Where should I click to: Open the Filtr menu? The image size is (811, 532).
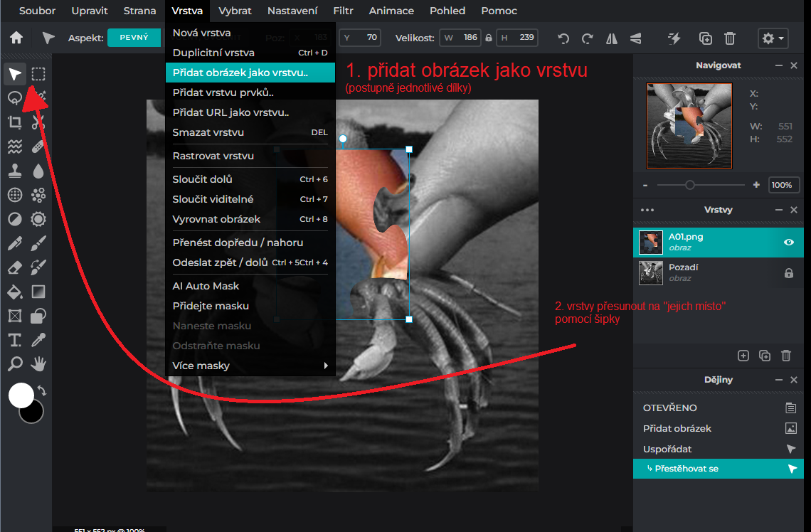(x=343, y=11)
